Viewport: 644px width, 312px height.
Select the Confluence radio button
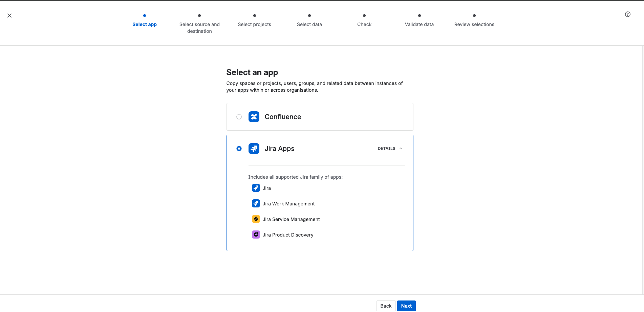[x=239, y=117]
